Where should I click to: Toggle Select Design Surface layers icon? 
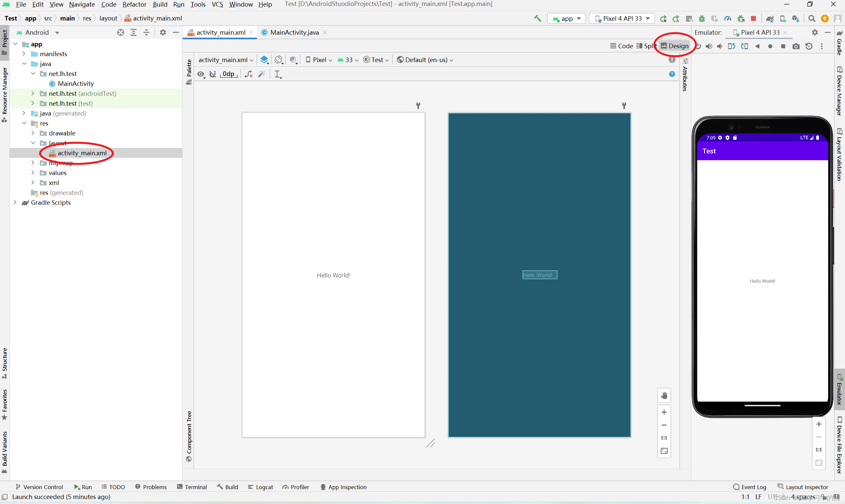pos(264,60)
